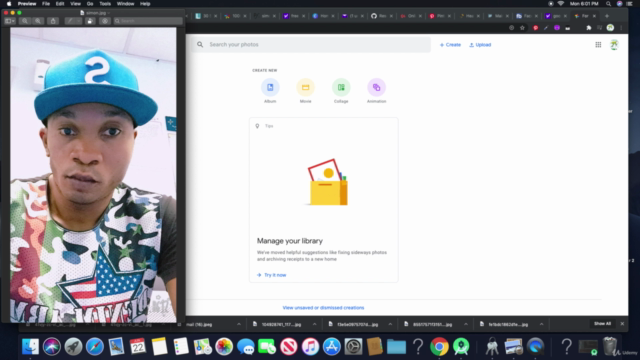
Task: Open the Preview sidebar view dropdown
Action: point(9,21)
